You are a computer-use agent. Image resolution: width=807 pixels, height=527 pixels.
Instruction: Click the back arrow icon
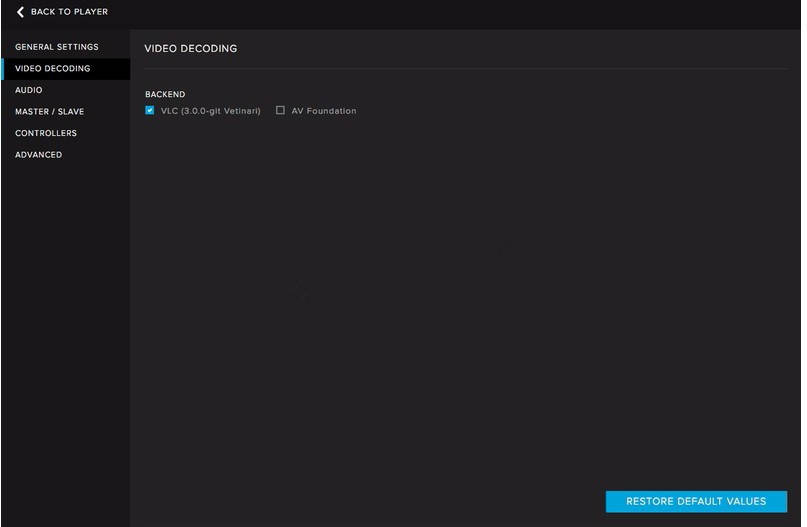click(x=20, y=12)
